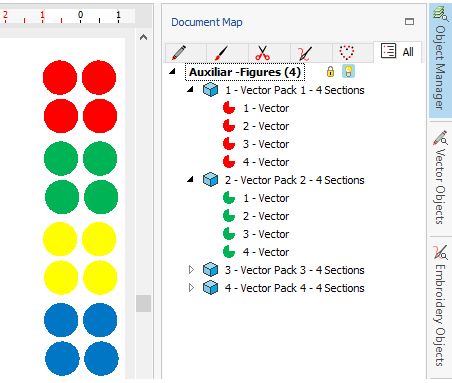
Task: Click the bottom-right green circle on canvas
Action: point(101,197)
